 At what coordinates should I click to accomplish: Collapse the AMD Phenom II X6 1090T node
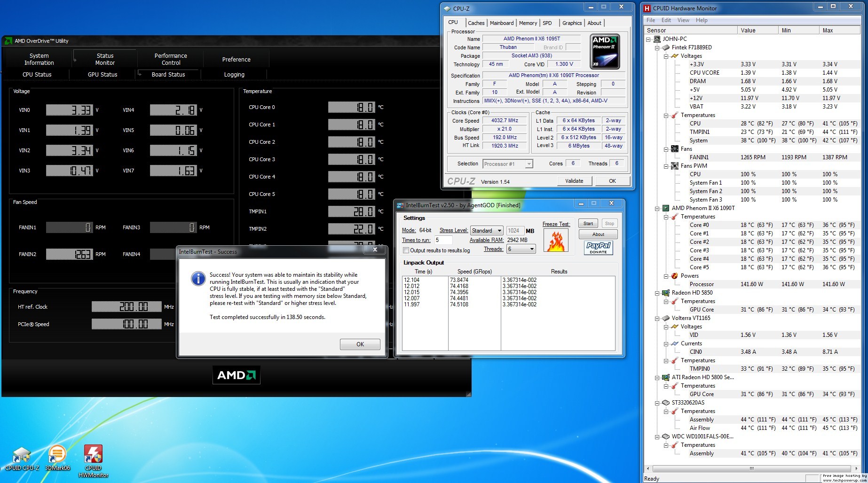pyautogui.click(x=657, y=208)
